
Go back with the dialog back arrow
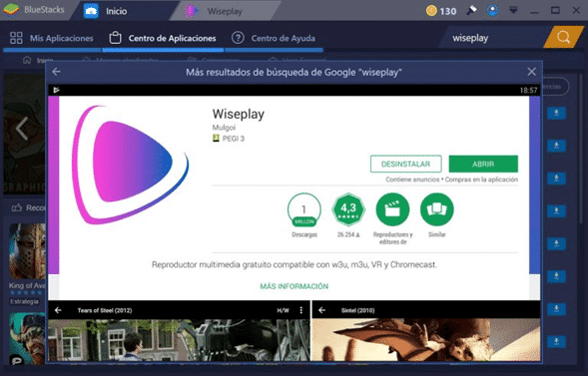point(56,72)
